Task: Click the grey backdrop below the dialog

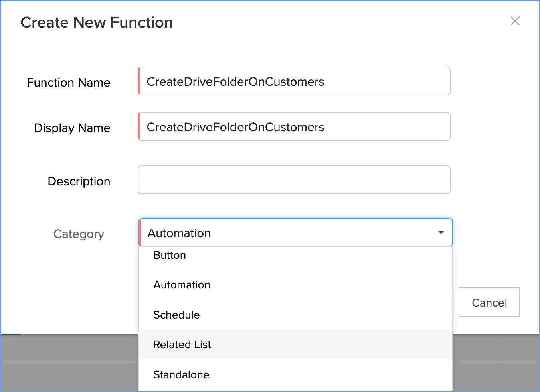Action: [68, 363]
